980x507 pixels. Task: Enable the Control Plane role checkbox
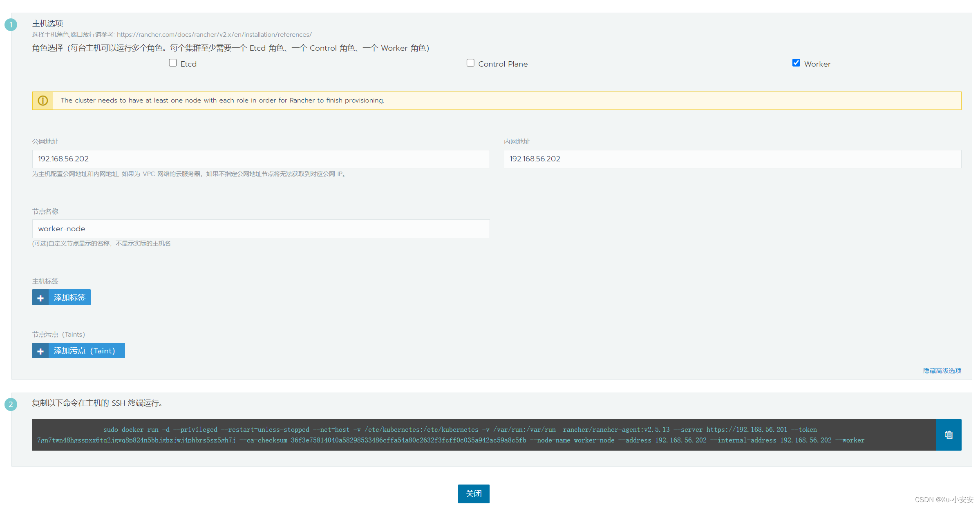pos(470,63)
